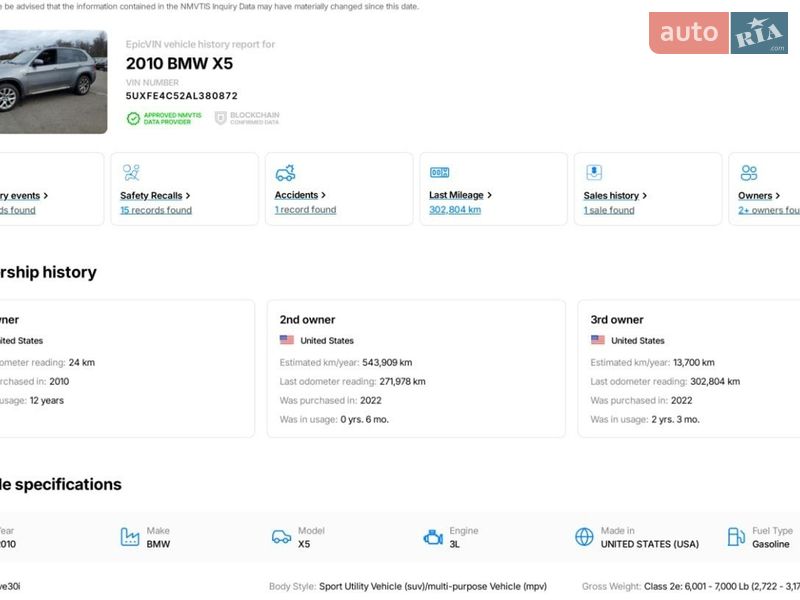Screen dimensions: 800x600
Task: Expand the Accidents section
Action: (x=300, y=196)
